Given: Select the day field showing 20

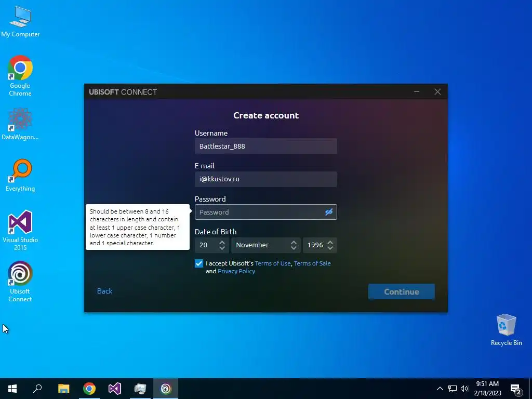Looking at the screenshot, I should [x=212, y=245].
